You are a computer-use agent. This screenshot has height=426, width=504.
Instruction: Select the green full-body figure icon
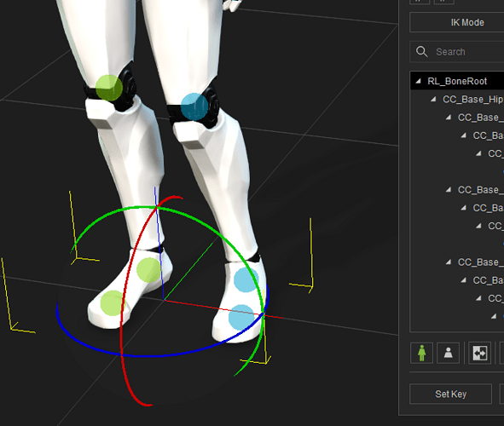coord(421,353)
